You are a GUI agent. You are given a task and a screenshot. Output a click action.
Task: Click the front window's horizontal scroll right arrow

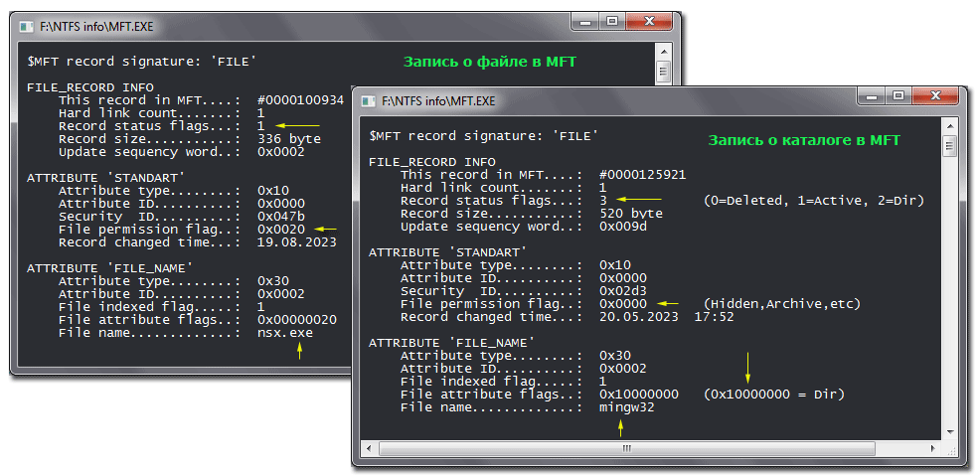coord(933,447)
